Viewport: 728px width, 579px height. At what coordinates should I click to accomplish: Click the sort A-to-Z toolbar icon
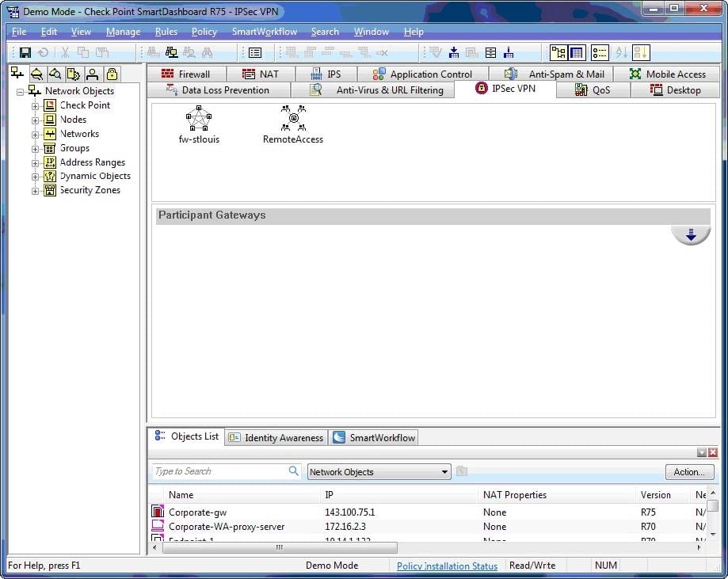[621, 52]
